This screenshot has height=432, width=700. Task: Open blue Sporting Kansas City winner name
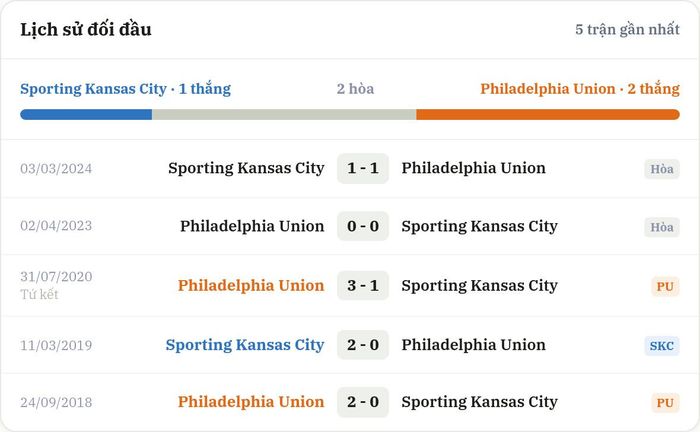(245, 345)
